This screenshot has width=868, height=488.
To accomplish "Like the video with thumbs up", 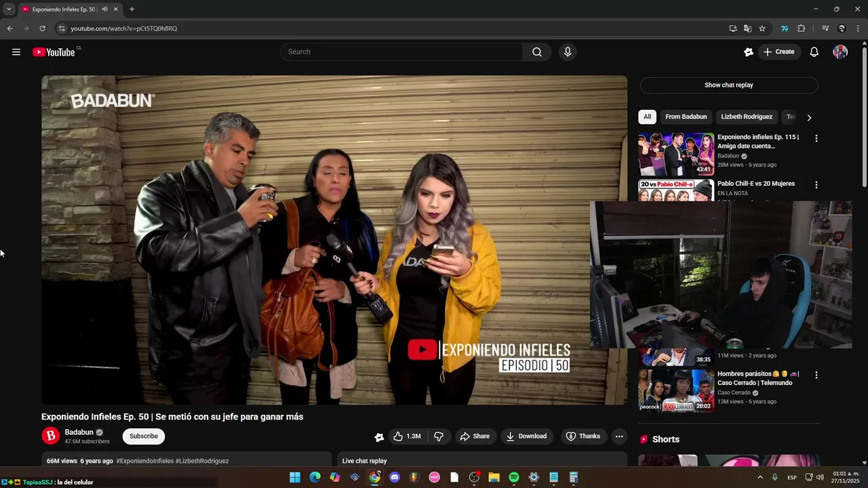I will [x=407, y=436].
